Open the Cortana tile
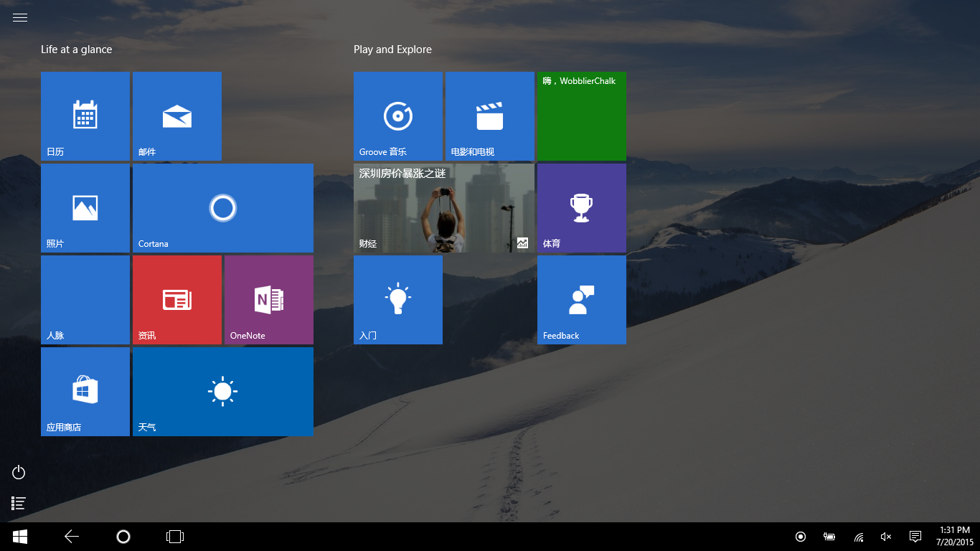980x551 pixels. click(222, 207)
